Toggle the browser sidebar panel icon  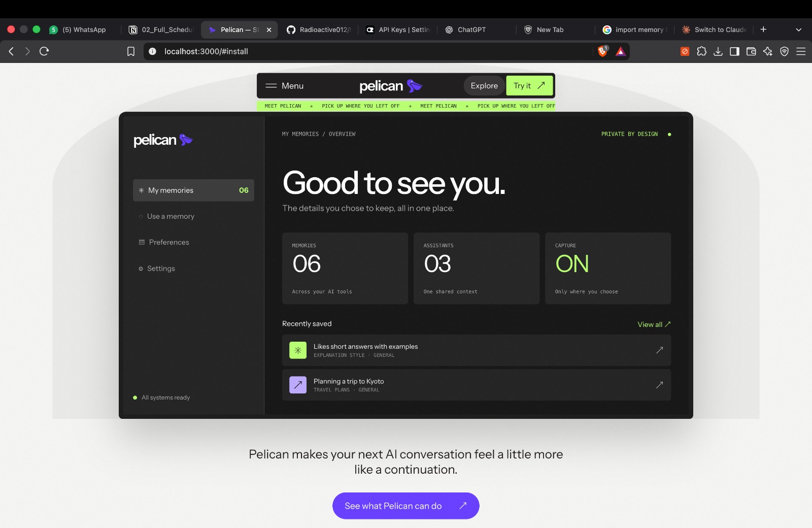[x=734, y=51]
